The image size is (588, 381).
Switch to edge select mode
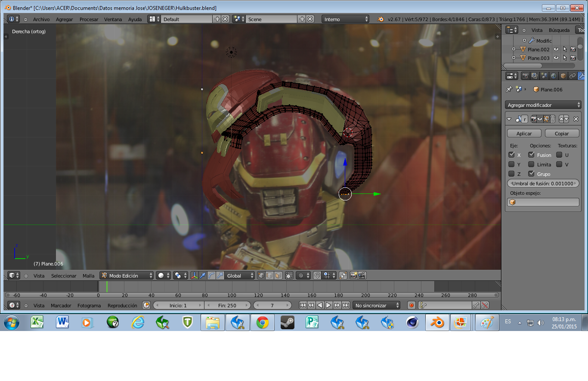click(270, 275)
